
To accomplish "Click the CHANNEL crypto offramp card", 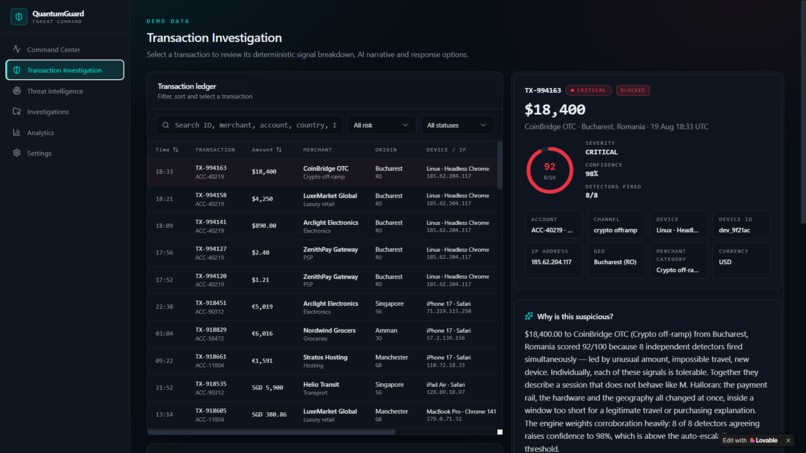I will coord(616,225).
